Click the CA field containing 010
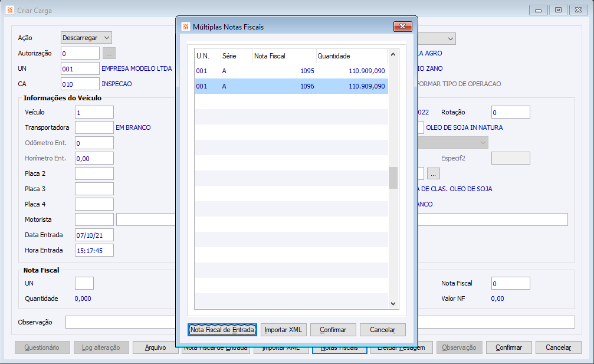 coord(80,84)
